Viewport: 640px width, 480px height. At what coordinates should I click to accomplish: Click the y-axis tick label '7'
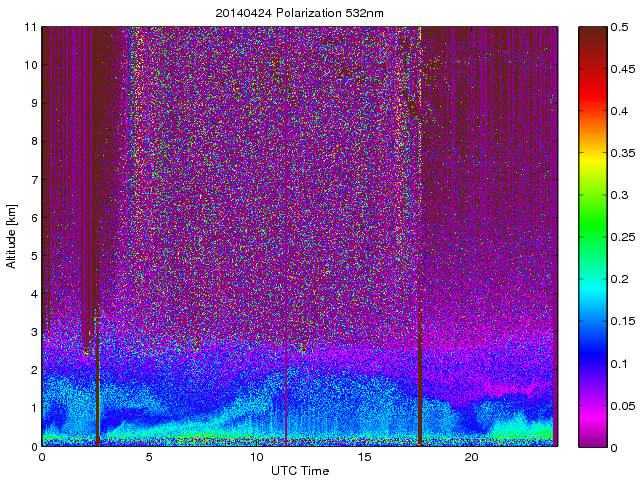click(34, 180)
